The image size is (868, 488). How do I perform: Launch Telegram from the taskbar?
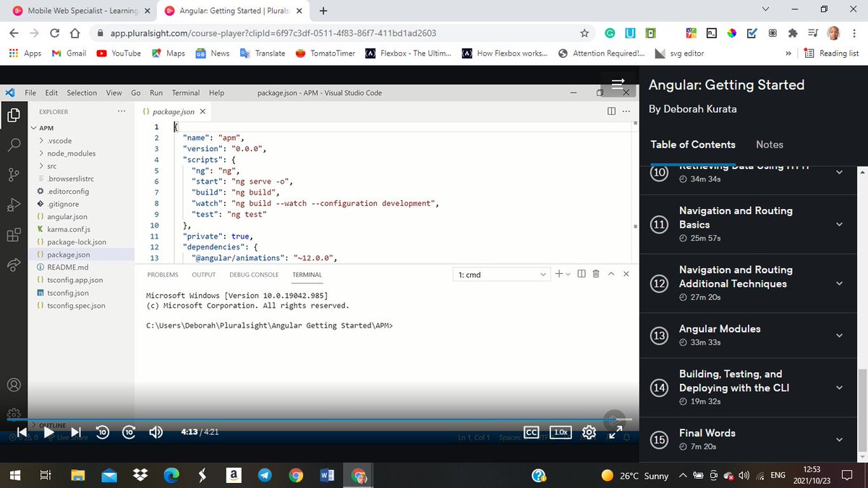(x=265, y=475)
